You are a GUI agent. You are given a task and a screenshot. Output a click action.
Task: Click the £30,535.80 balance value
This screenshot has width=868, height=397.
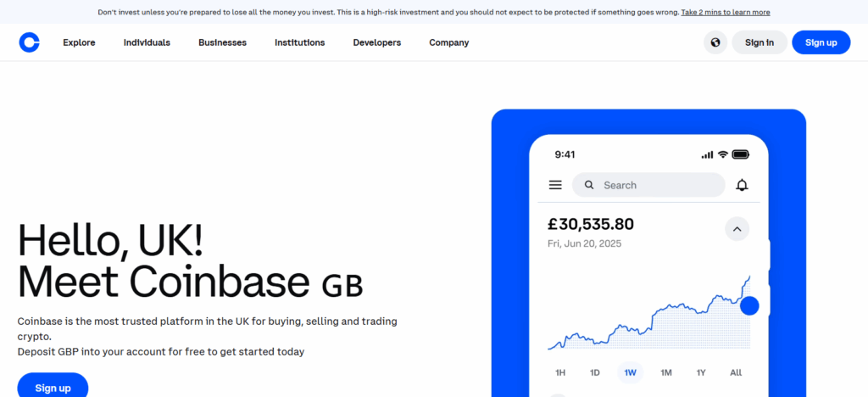tap(591, 224)
